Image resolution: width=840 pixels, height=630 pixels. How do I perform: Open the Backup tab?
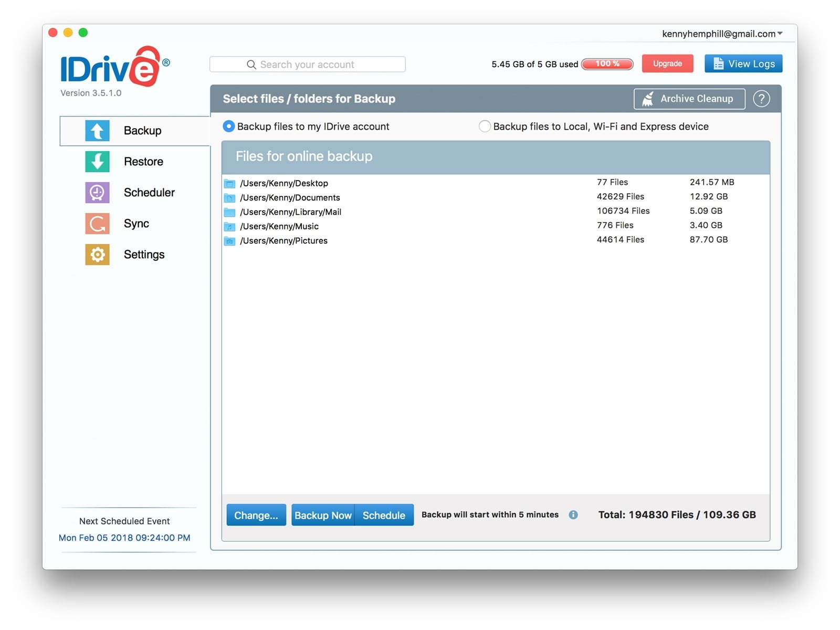tap(135, 131)
